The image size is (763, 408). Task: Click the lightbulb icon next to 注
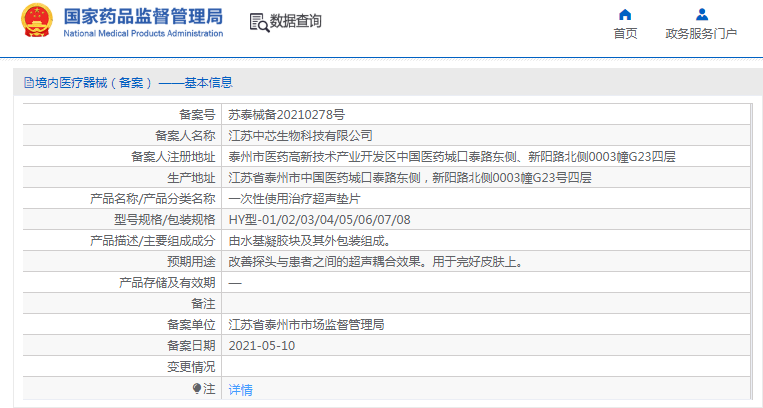pyautogui.click(x=197, y=388)
